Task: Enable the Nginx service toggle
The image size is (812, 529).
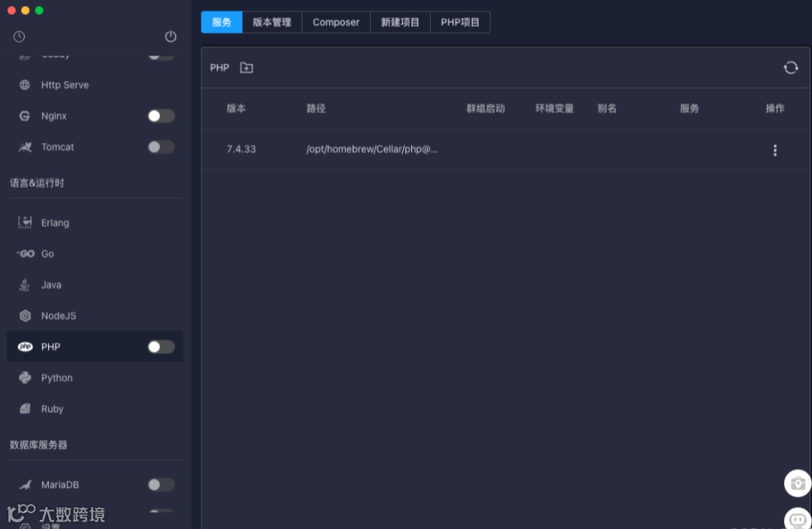Action: pos(160,116)
